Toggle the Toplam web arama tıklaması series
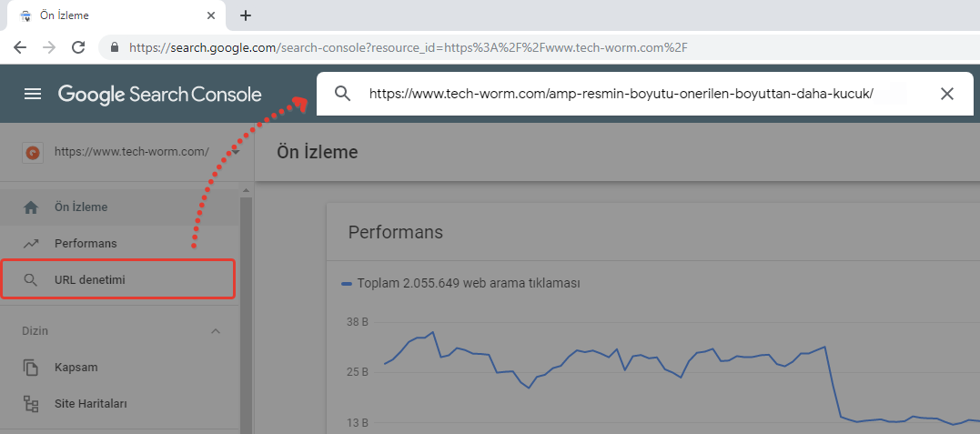The image size is (980, 434). coord(460,283)
